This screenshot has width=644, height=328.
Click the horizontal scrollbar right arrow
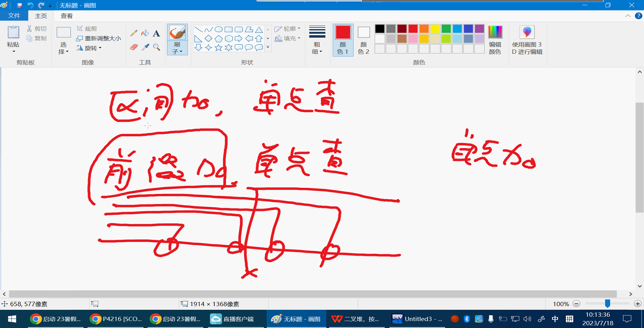click(x=630, y=294)
